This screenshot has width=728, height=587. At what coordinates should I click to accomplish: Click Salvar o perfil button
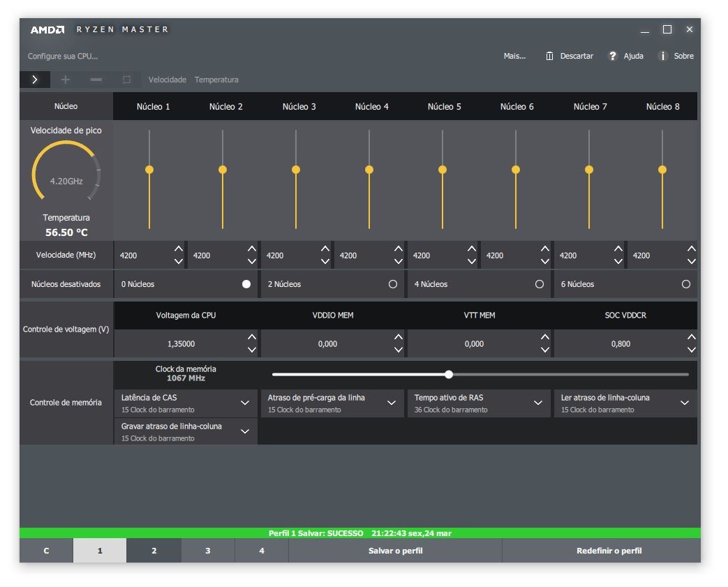[395, 551]
